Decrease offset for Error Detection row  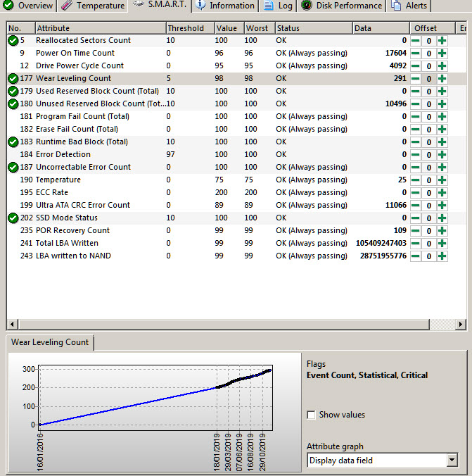point(416,155)
